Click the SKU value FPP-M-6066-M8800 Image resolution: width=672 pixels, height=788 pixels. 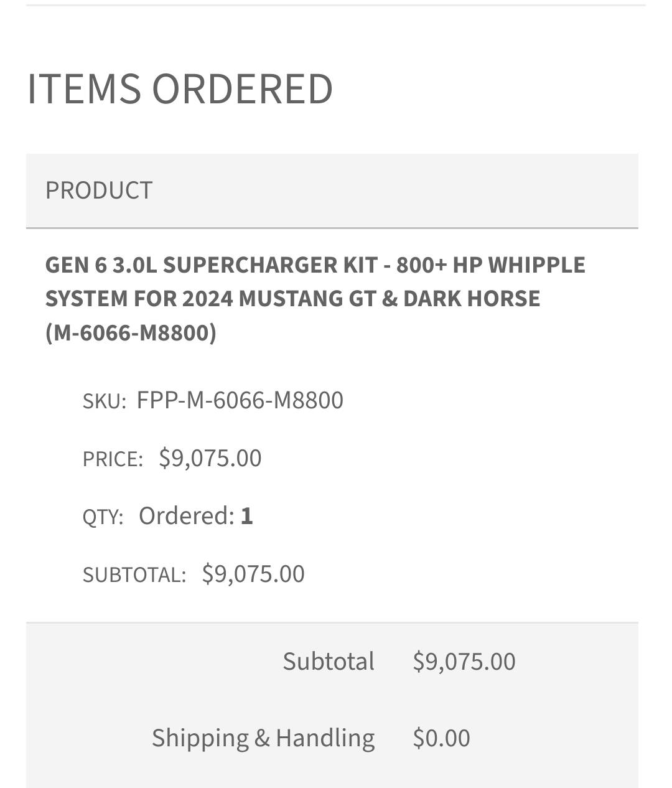click(240, 400)
